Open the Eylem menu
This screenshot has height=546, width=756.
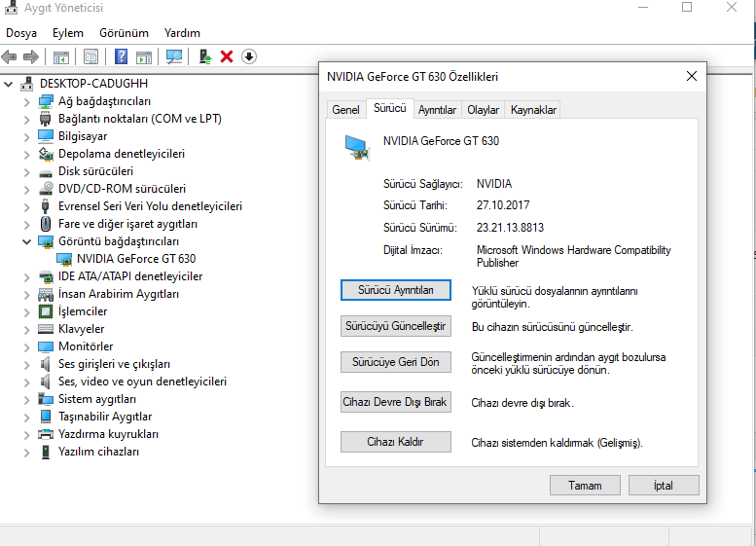coord(68,33)
